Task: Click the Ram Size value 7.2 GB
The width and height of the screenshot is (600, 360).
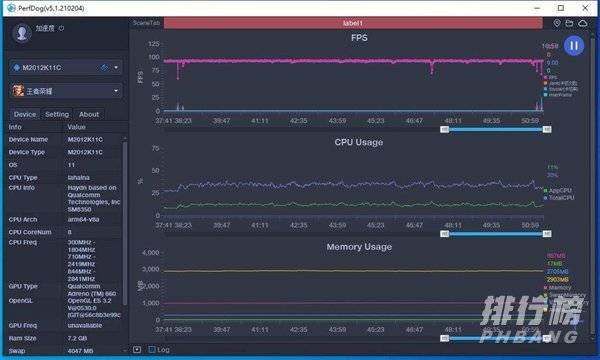Action: point(77,338)
